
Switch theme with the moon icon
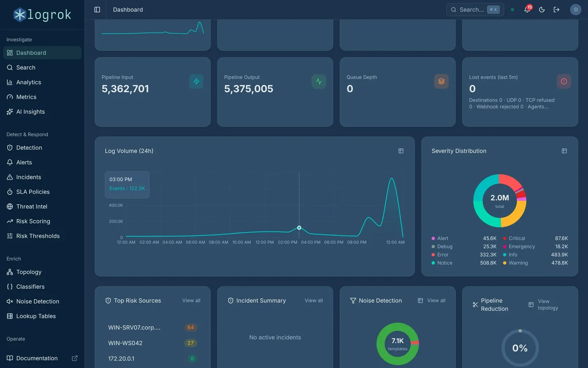(542, 9)
